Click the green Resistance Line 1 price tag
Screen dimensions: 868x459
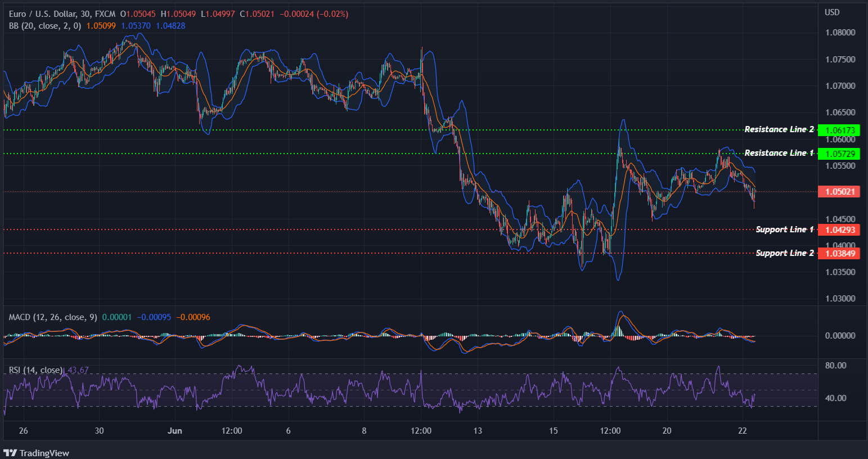pyautogui.click(x=839, y=154)
